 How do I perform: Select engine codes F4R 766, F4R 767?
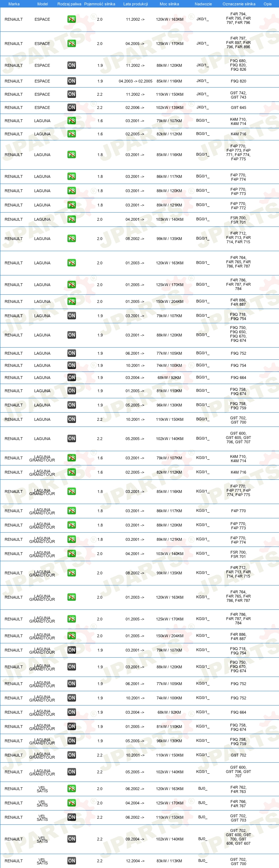[x=238, y=804]
